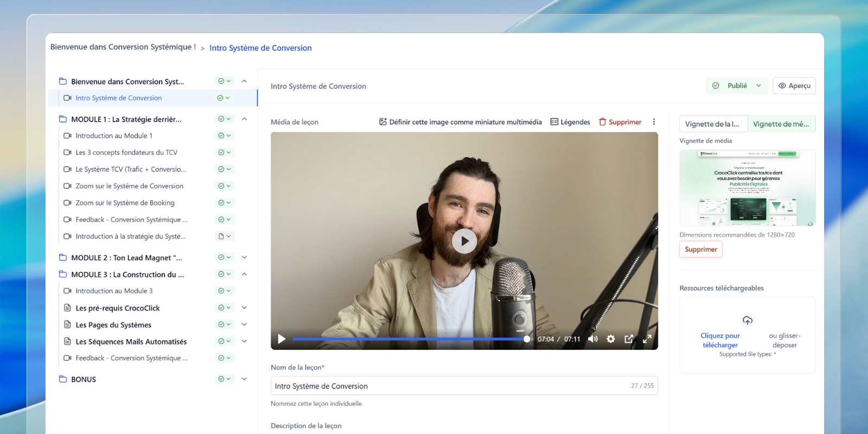Open the Zoom sur le Système de Conversion lesson

coord(130,186)
